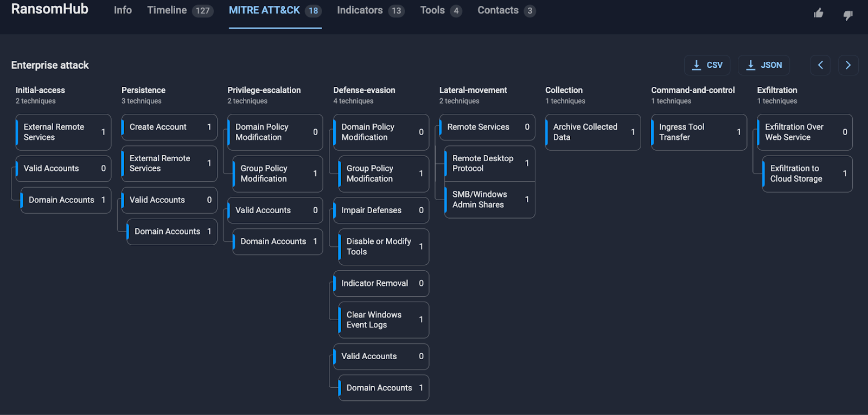This screenshot has width=868, height=415.
Task: Click External Remote Services under Initial-access
Action: [x=63, y=132]
